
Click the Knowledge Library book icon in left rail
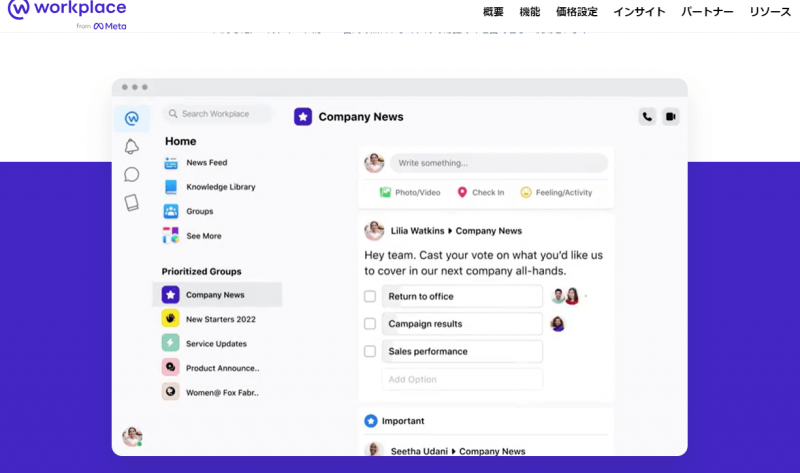(131, 203)
